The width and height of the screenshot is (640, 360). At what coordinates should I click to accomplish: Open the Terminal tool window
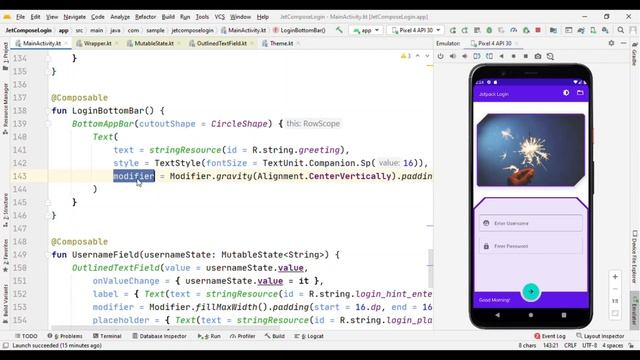tap(107, 336)
